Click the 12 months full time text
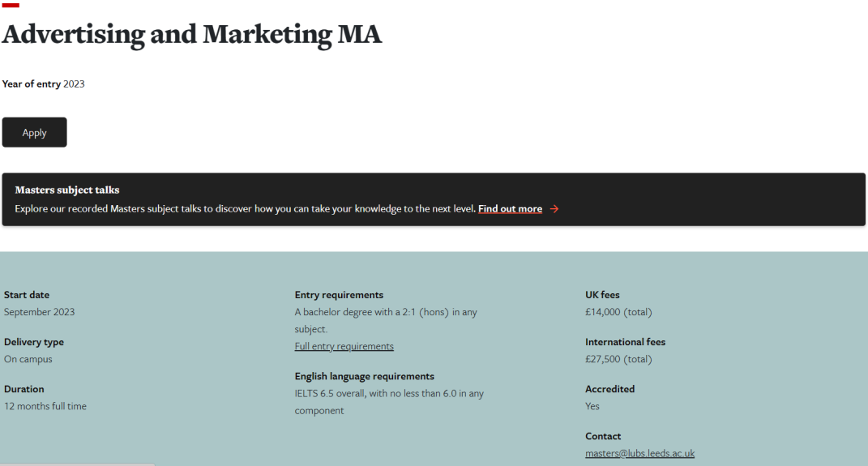The width and height of the screenshot is (868, 466). (x=45, y=406)
